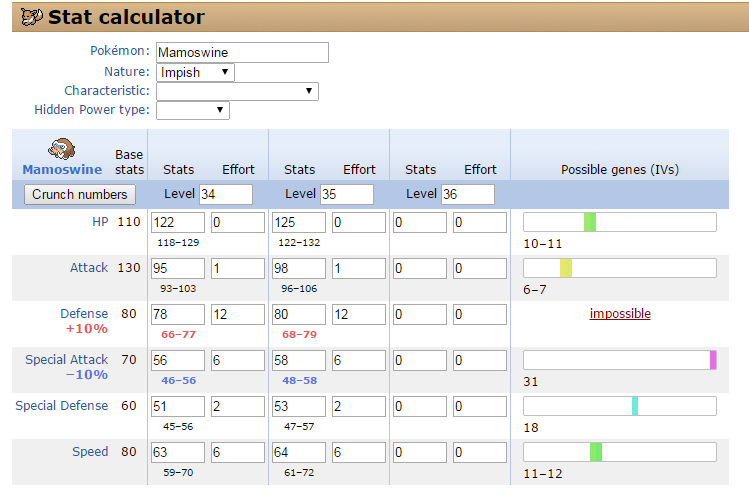Click the cyan Special Defense IV marker
This screenshot has height=500, width=749.
[x=635, y=406]
